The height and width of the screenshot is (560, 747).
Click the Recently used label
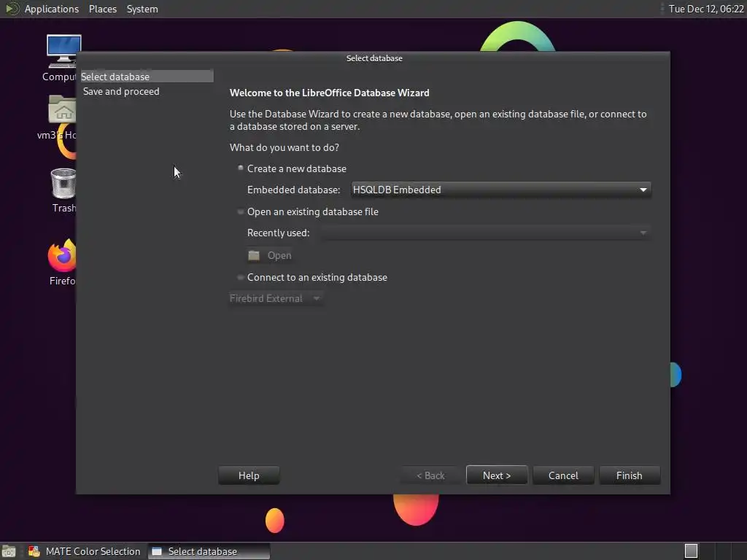278,233
